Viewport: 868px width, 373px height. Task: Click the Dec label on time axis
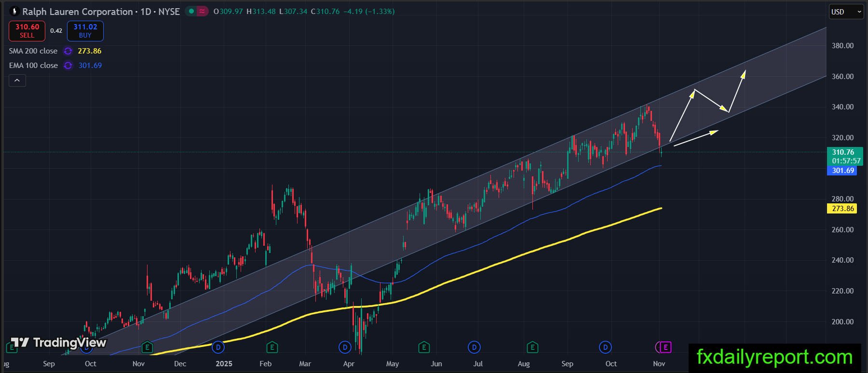coord(180,364)
